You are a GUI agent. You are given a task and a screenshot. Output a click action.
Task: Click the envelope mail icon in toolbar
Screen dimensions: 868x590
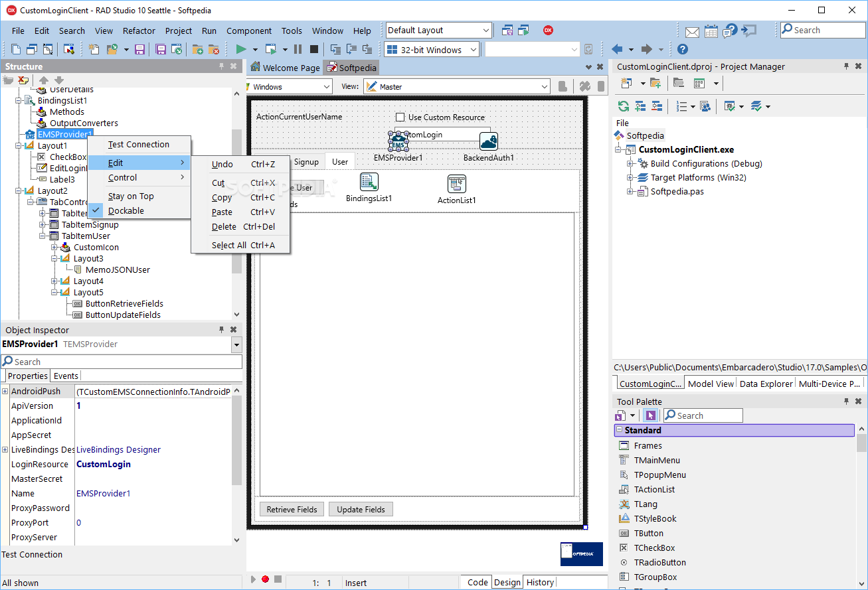pos(692,31)
